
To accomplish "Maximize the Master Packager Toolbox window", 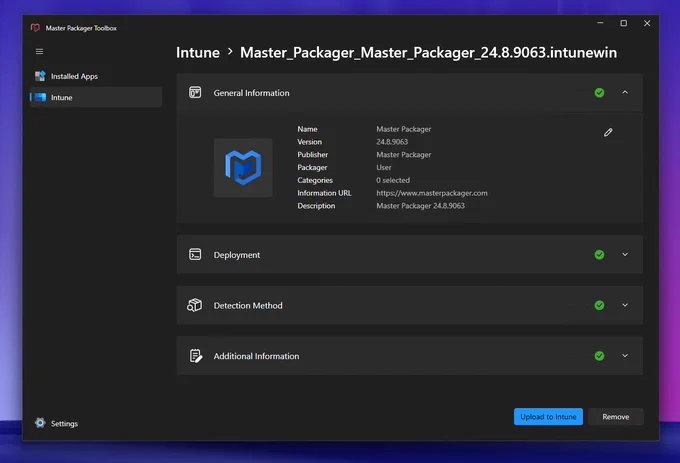I will [x=624, y=23].
